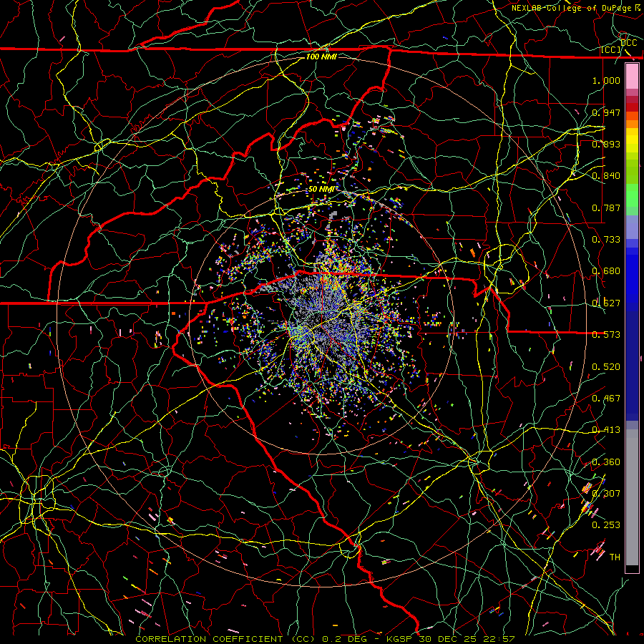Click the KGSP station identifier in the caption

point(401,639)
